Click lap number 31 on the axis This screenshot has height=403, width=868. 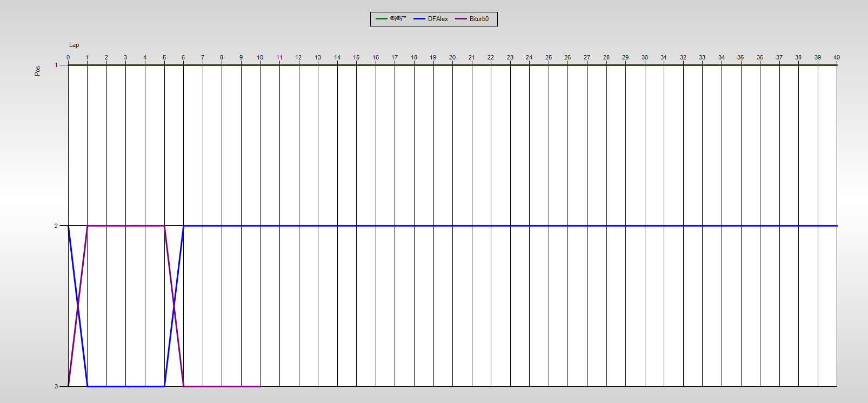[664, 57]
